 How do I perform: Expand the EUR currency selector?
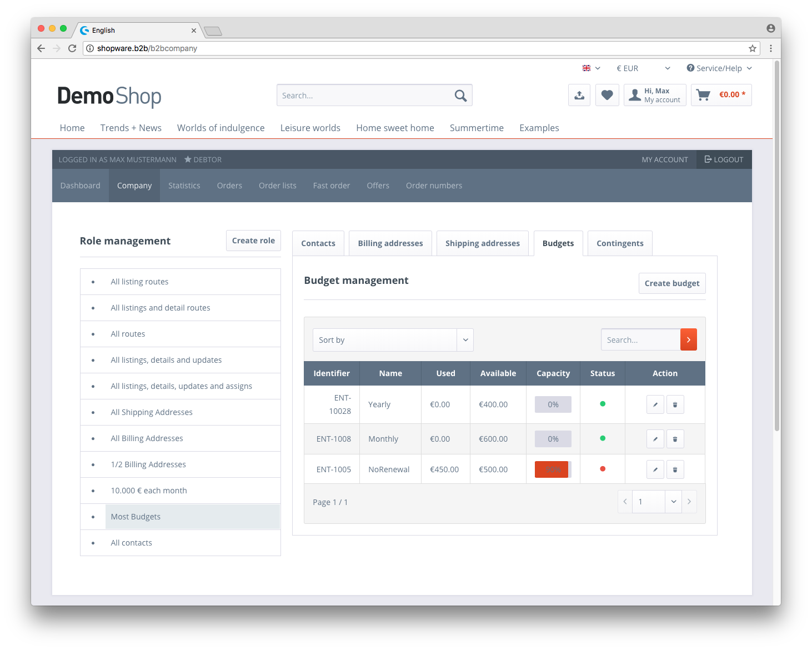tap(643, 68)
